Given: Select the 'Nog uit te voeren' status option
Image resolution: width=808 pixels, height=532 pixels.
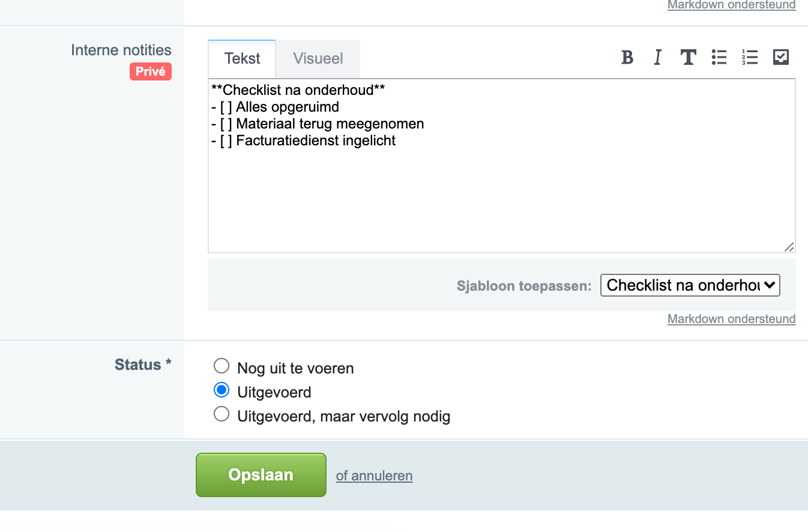Looking at the screenshot, I should (x=222, y=365).
